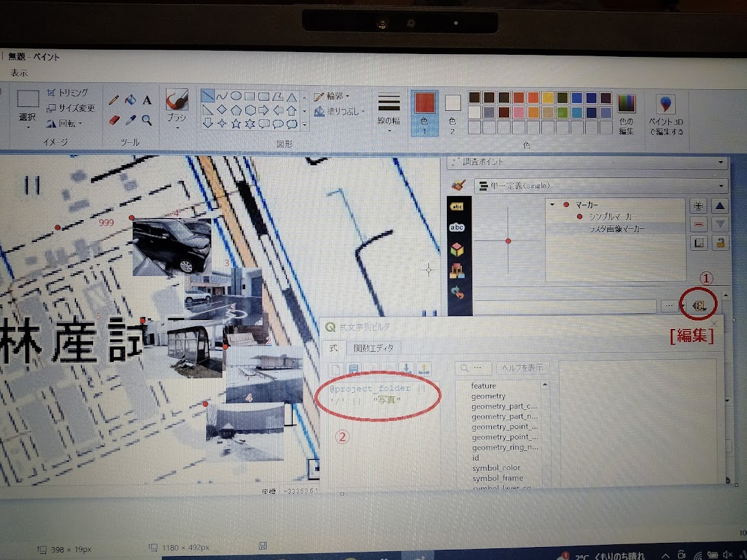Select the Pencil tool
The image size is (747, 560).
(x=114, y=100)
